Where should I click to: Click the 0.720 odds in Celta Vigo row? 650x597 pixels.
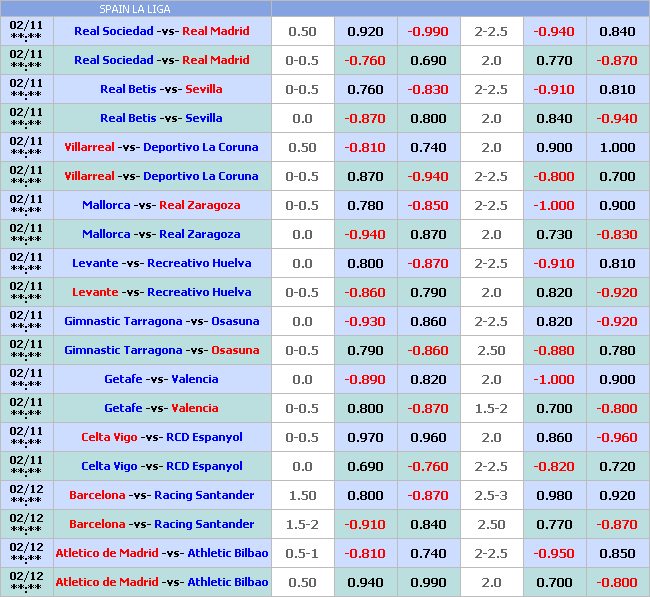click(617, 466)
